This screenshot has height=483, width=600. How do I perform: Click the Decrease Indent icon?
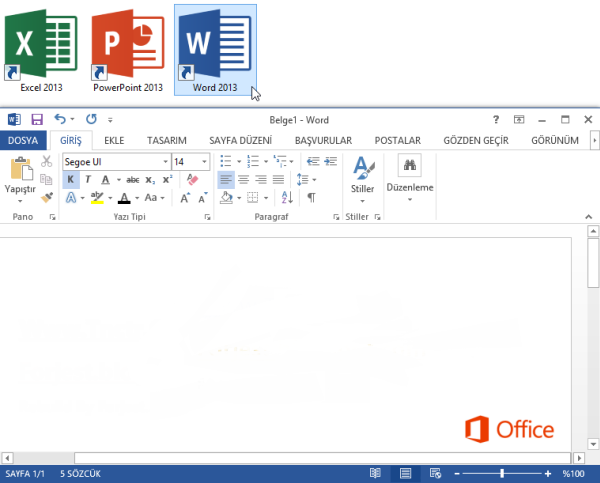point(313,161)
